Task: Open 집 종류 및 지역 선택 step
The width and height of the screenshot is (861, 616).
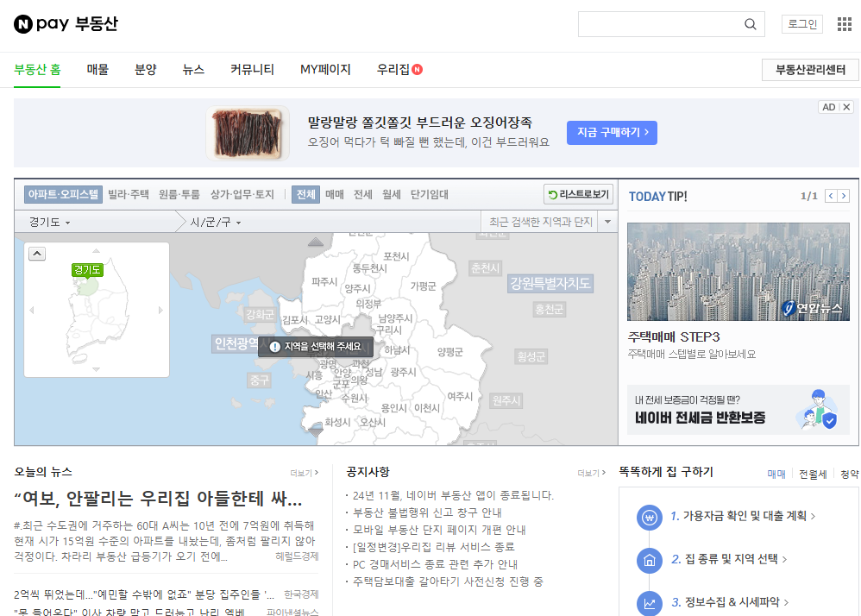Action: point(729,559)
